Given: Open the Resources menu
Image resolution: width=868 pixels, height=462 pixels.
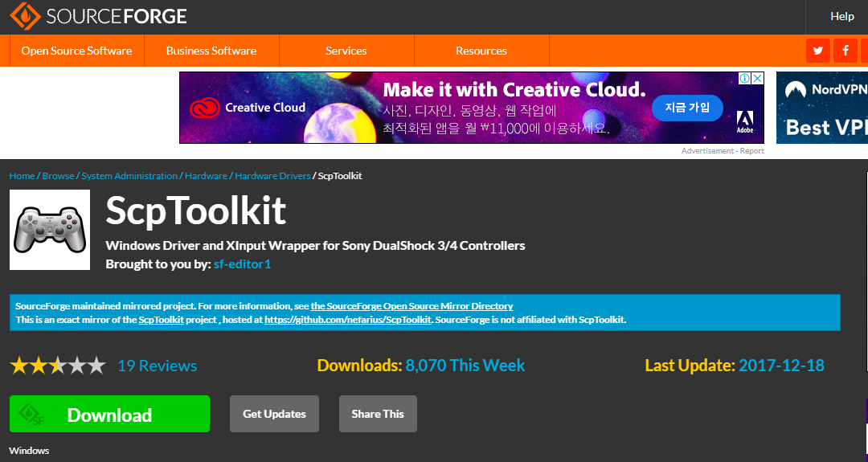Looking at the screenshot, I should [x=481, y=51].
